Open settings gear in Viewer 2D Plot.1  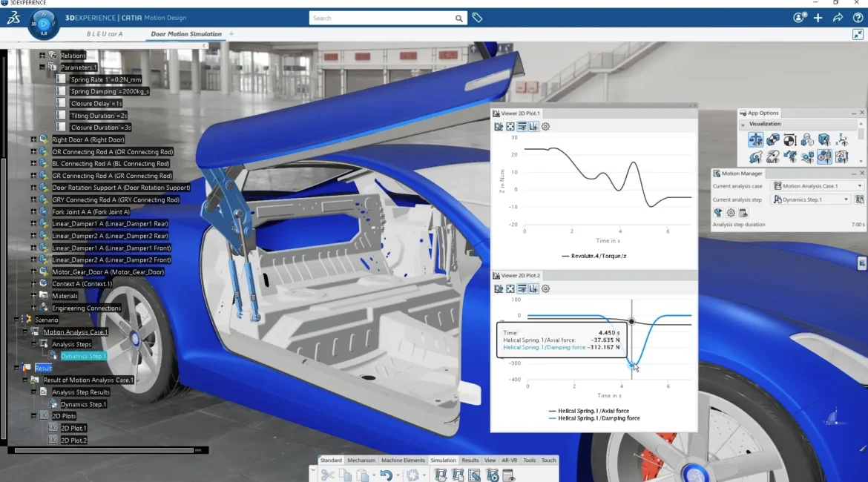[x=546, y=127]
